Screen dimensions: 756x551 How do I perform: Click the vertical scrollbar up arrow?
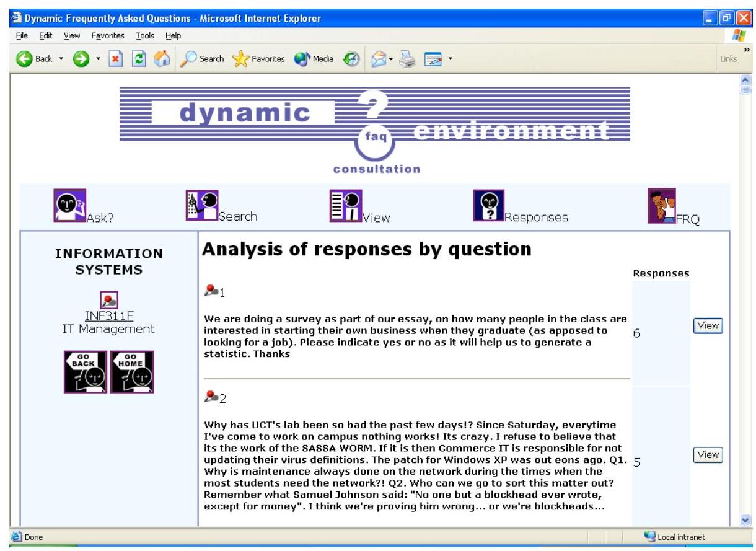click(x=745, y=80)
